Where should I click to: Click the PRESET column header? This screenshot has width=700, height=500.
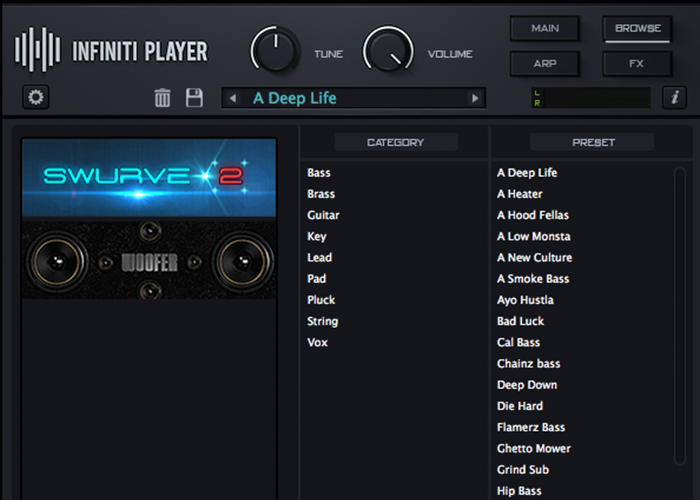[x=592, y=142]
